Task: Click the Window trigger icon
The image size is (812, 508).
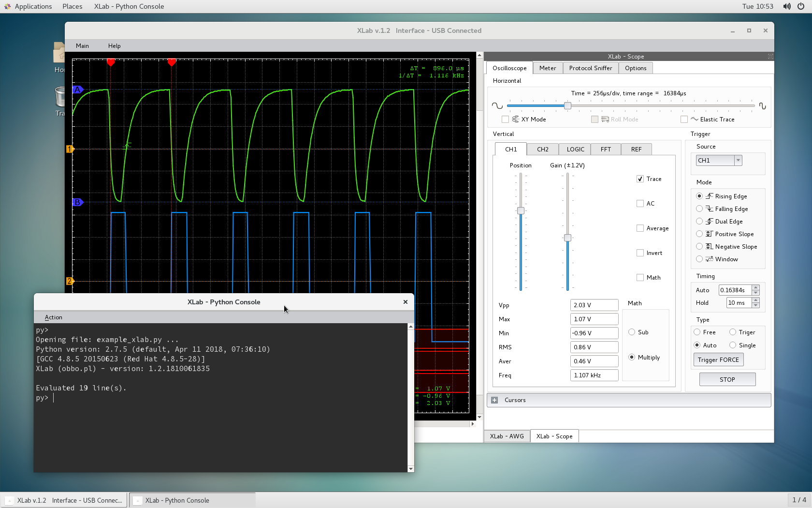Action: (710, 259)
